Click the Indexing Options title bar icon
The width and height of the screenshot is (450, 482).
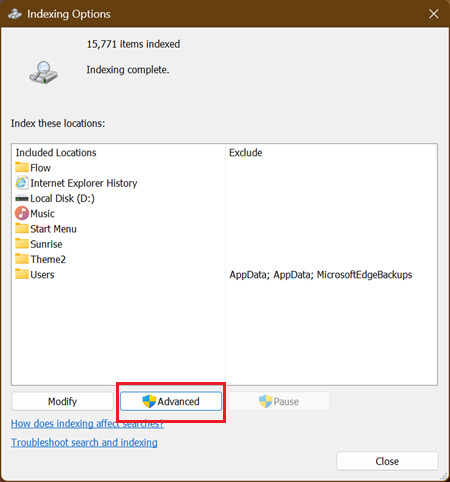click(15, 14)
